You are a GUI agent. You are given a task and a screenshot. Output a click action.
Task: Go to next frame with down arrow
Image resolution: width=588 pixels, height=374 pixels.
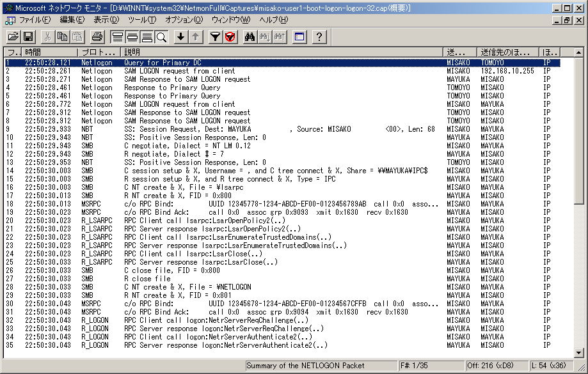pos(180,36)
